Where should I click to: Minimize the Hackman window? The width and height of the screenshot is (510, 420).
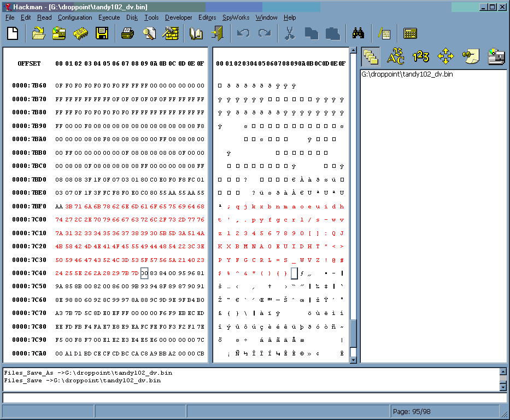tap(483, 7)
